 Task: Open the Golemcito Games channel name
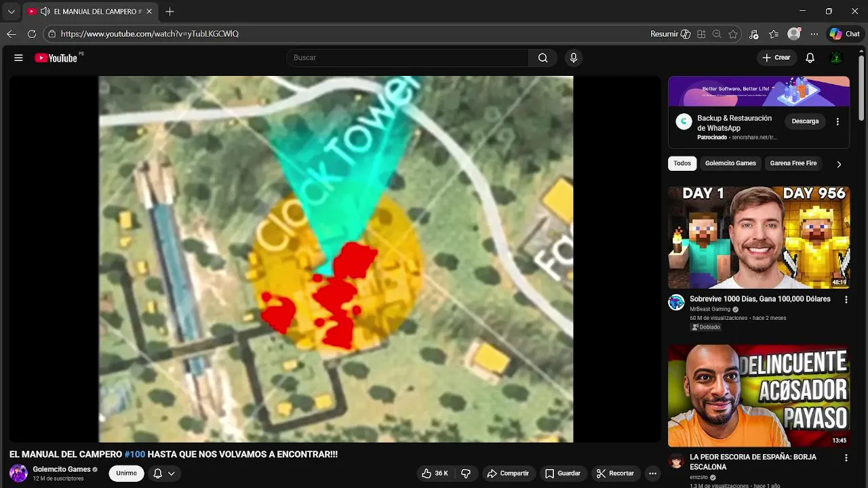tap(62, 469)
